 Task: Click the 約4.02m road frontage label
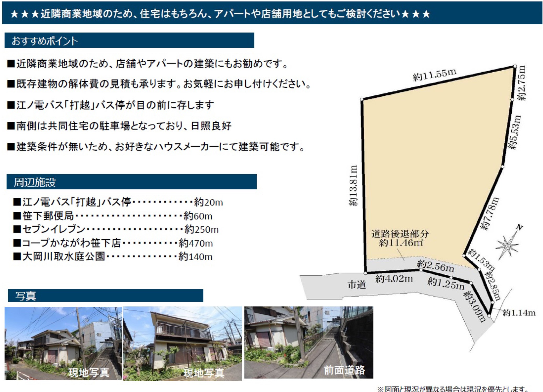coord(394,279)
